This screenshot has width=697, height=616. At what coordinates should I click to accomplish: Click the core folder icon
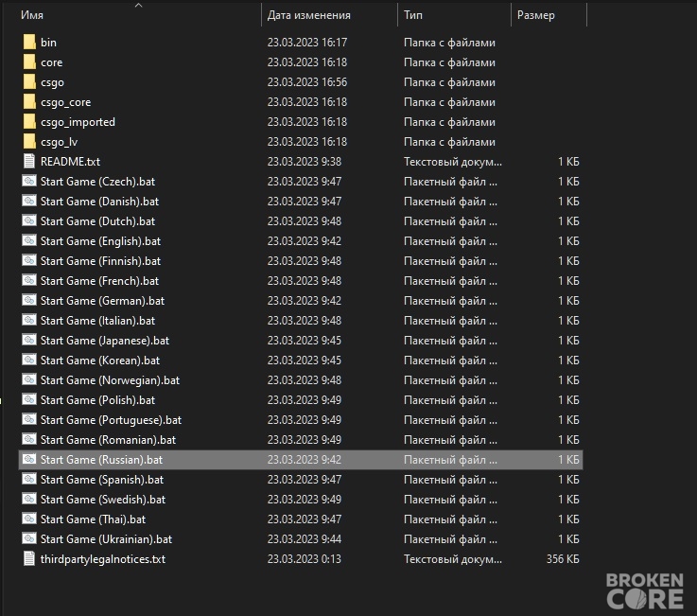point(29,62)
